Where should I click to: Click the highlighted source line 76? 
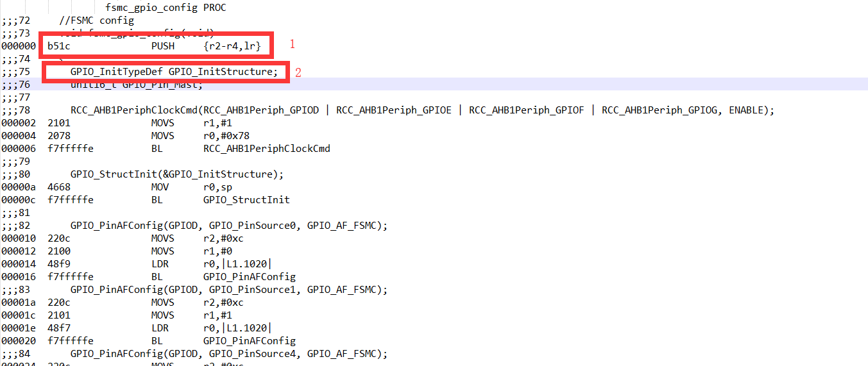pyautogui.click(x=136, y=85)
